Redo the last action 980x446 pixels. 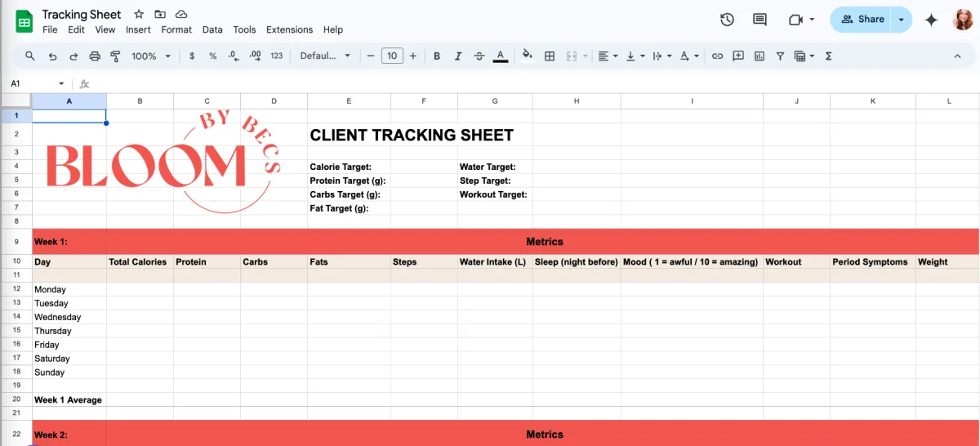click(73, 56)
